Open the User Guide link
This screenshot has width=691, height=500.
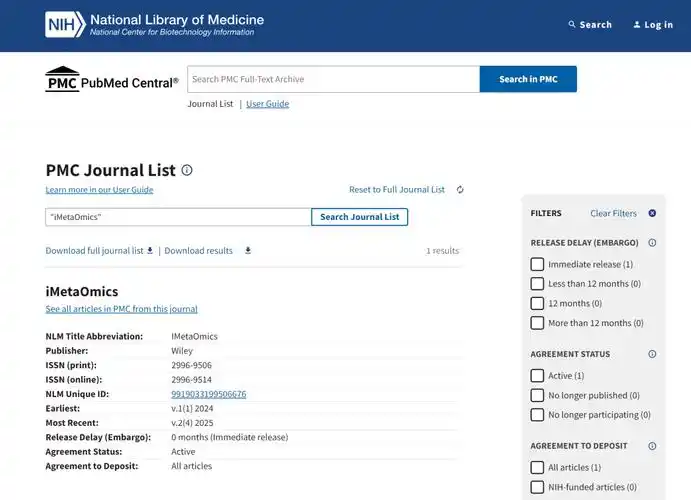pos(267,104)
